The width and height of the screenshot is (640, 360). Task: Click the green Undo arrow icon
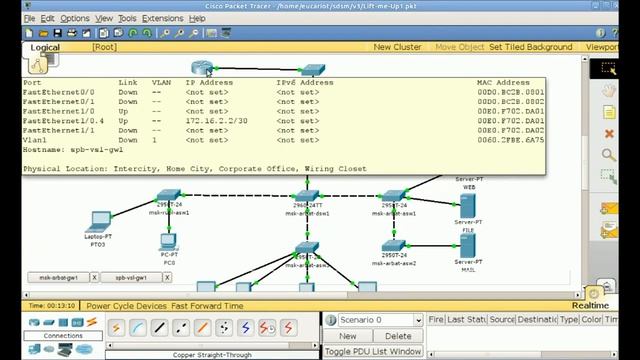133,33
